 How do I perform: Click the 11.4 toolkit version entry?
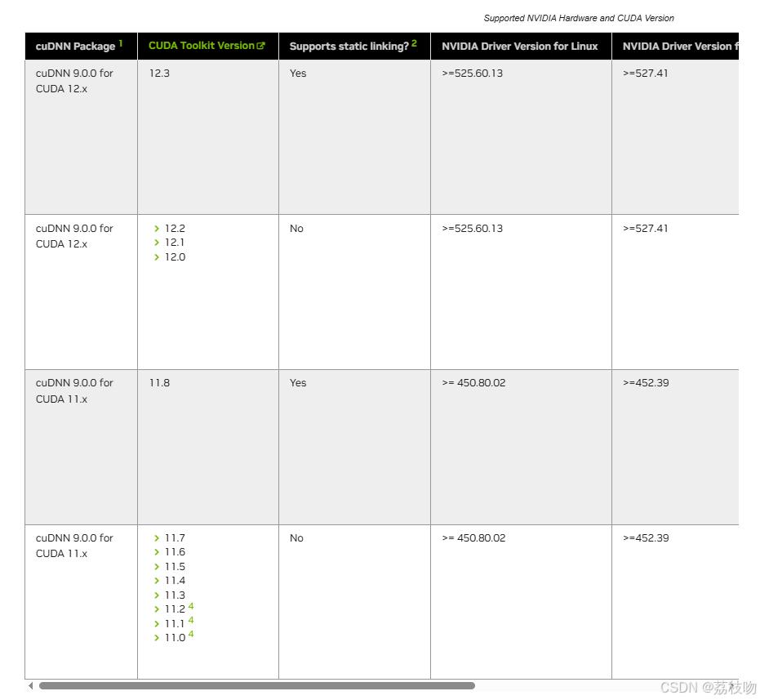175,581
